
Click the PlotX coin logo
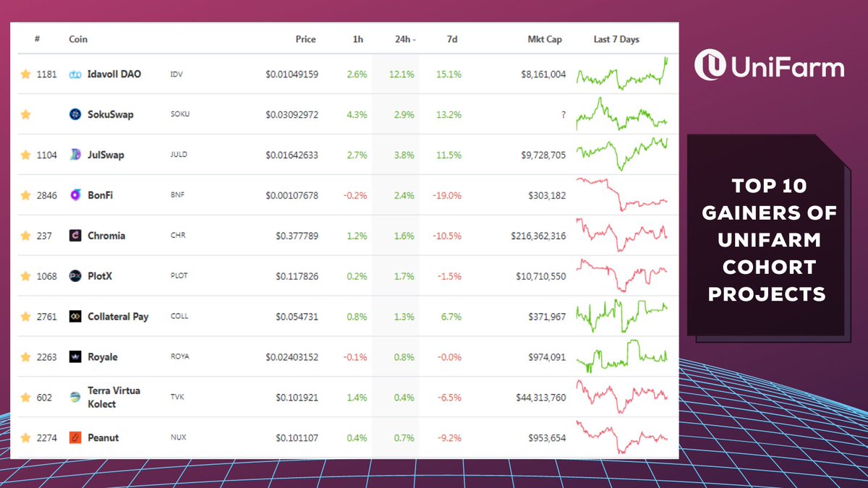coord(75,276)
